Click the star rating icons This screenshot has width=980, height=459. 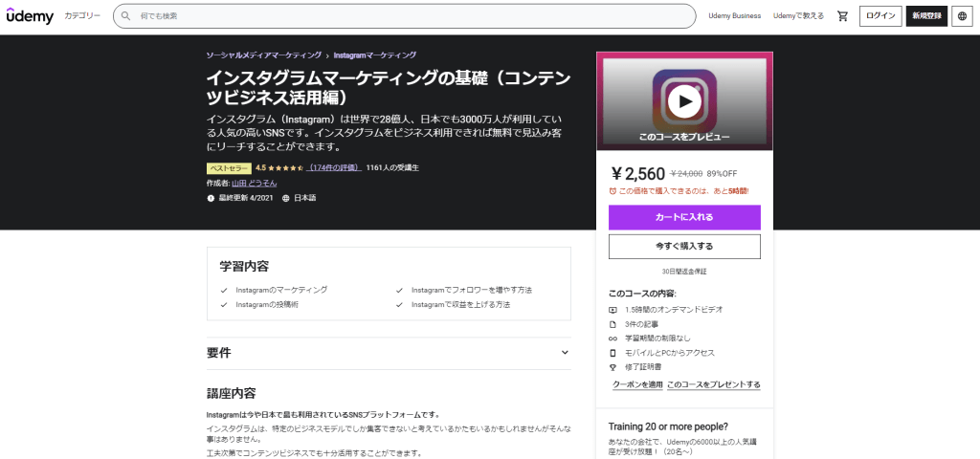coord(286,167)
